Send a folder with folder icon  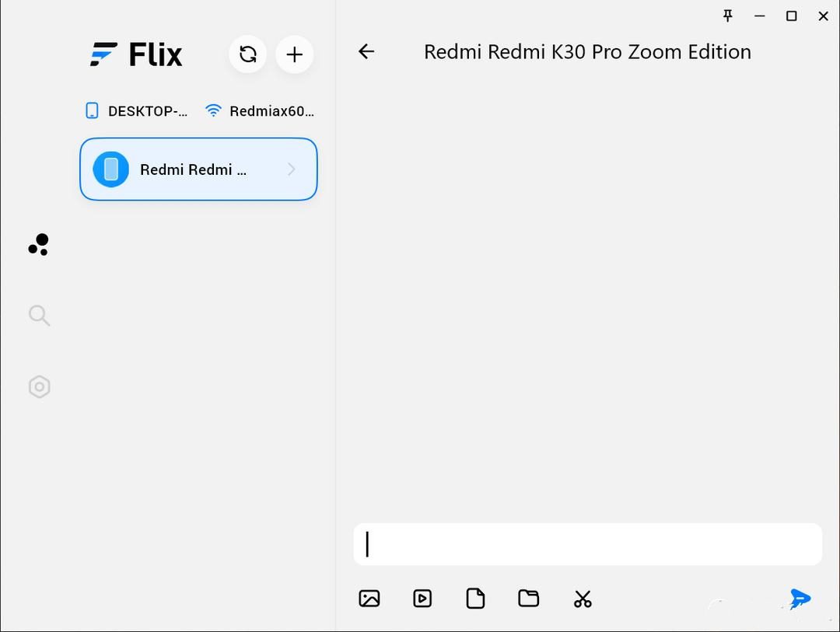click(529, 599)
